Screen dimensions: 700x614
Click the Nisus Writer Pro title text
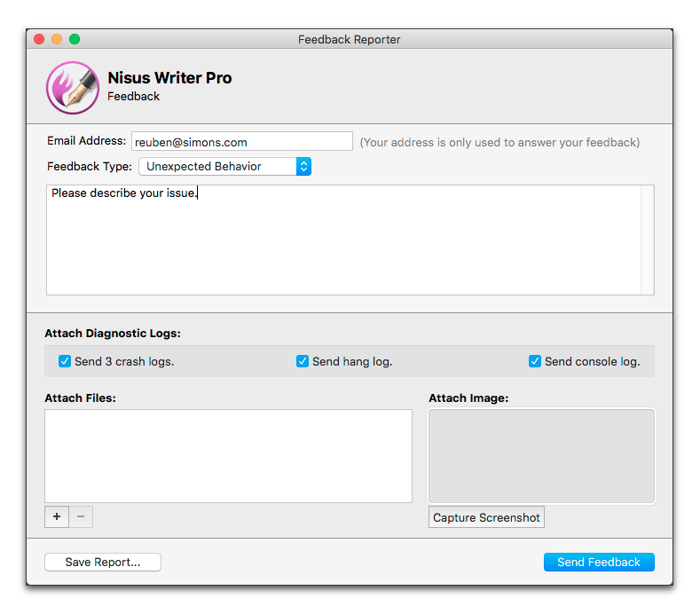point(169,78)
